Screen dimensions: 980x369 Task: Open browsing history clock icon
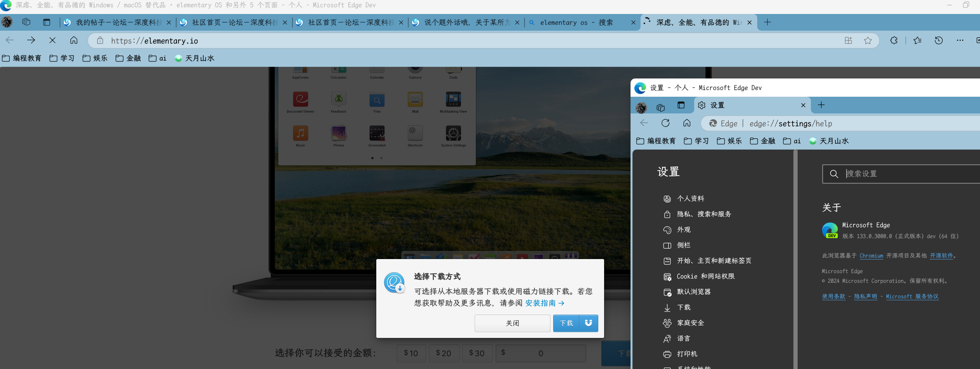[939, 40]
